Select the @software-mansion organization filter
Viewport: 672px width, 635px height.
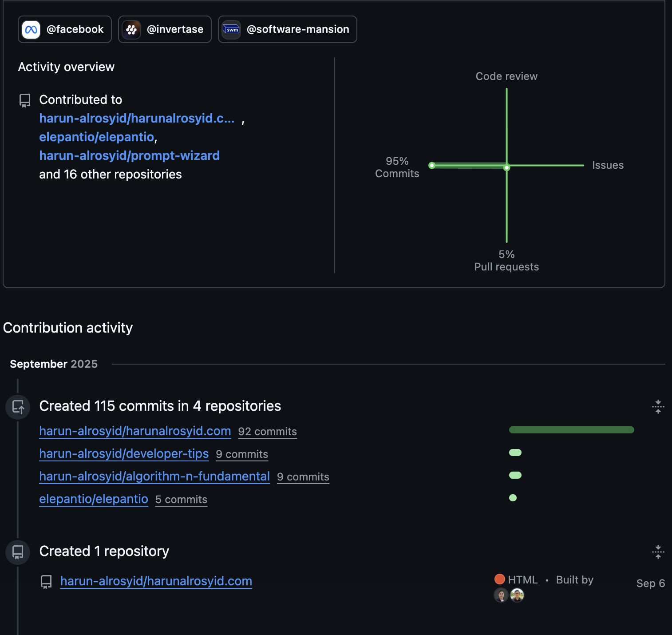pos(287,29)
